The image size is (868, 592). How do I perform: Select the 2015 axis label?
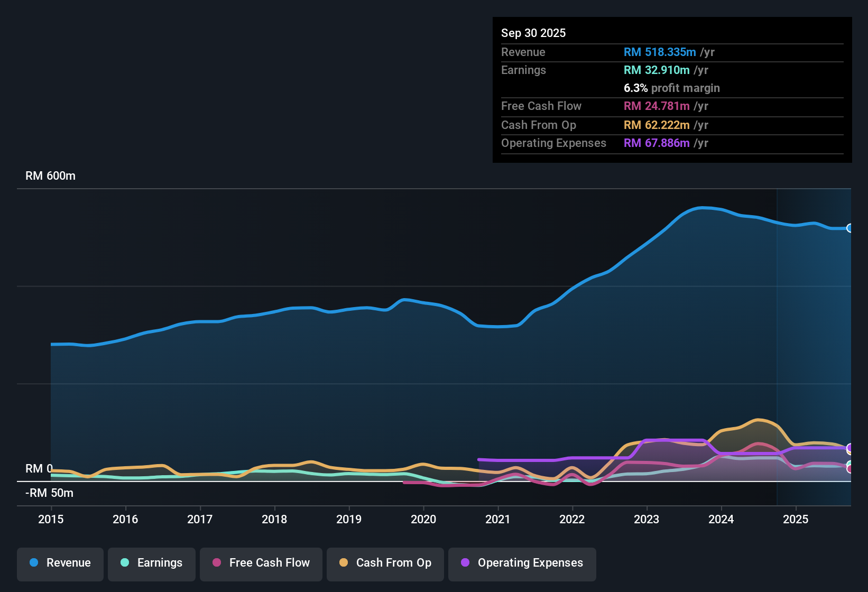(51, 520)
